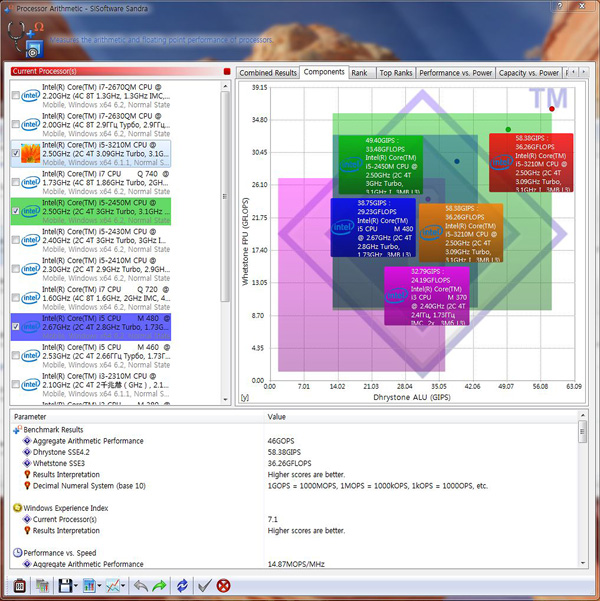Select the orange i5-3210M chart label box

tap(461, 233)
